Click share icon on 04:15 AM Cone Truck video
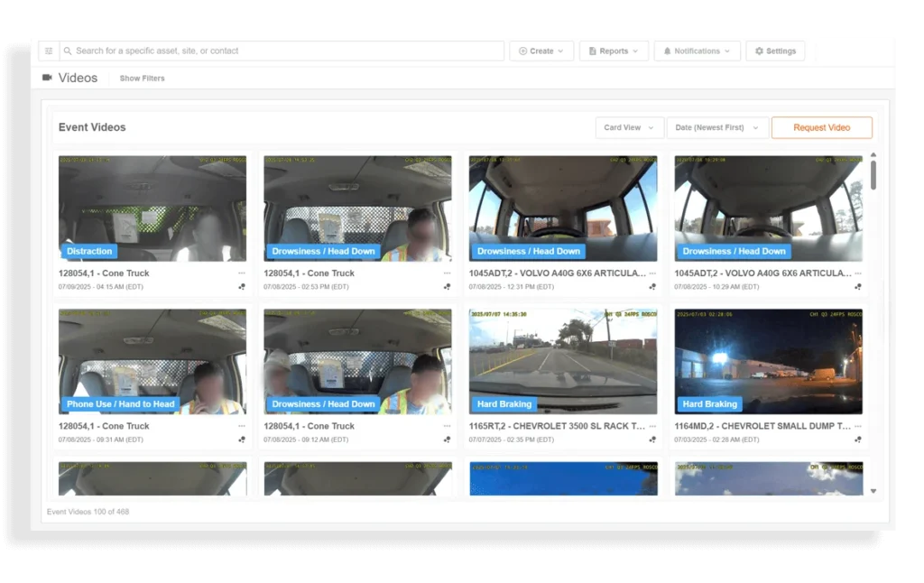The image size is (924, 583). 242,287
